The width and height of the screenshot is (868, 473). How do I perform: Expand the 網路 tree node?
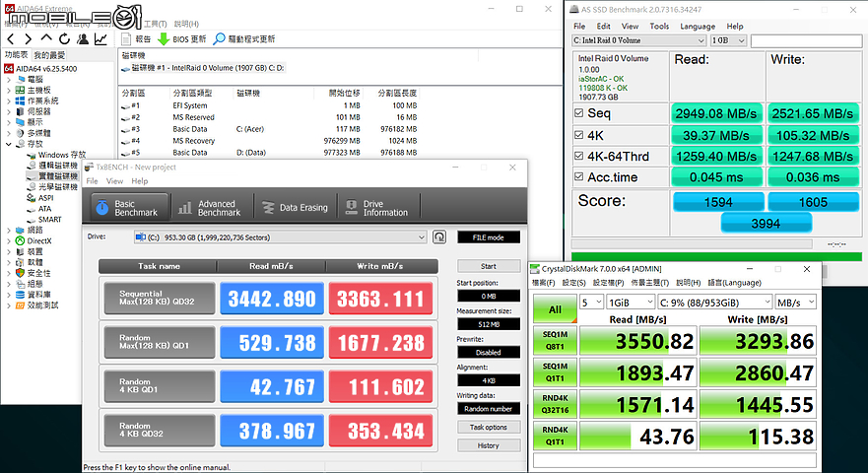[8, 230]
